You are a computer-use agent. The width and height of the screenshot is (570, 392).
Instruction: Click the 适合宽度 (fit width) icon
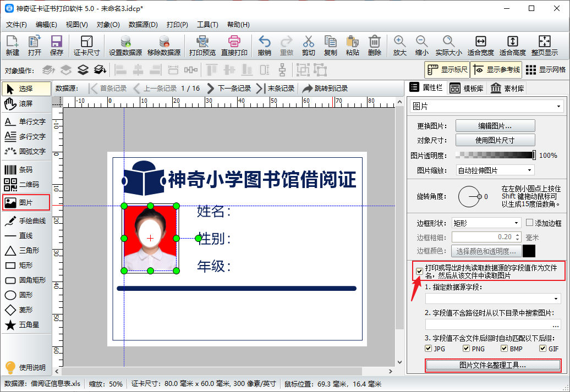[480, 45]
